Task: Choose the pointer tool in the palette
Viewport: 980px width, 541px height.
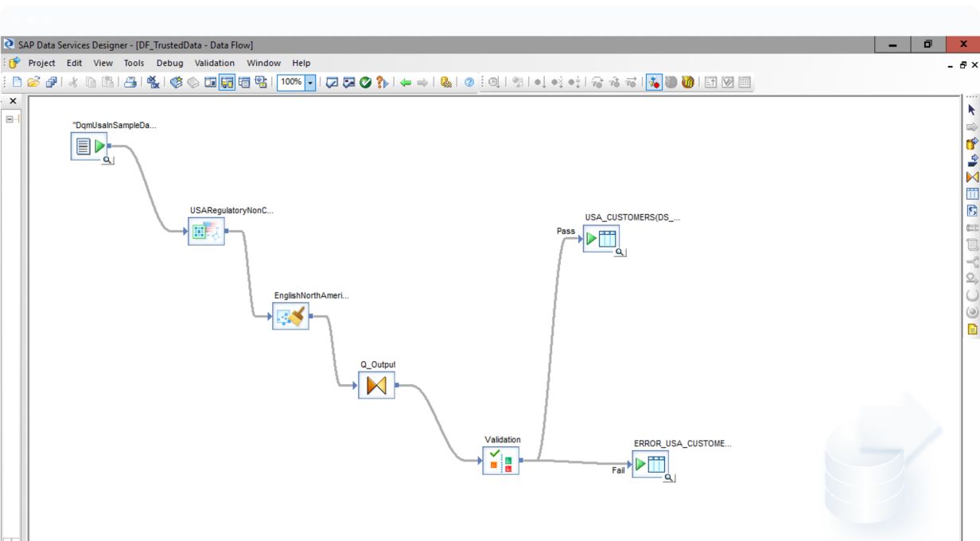Action: [971, 111]
